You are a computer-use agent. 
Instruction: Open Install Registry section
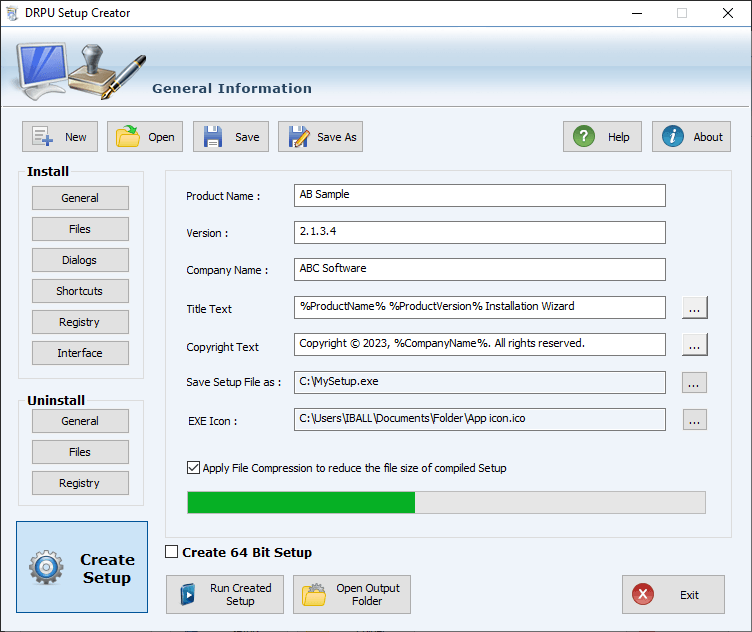point(80,322)
